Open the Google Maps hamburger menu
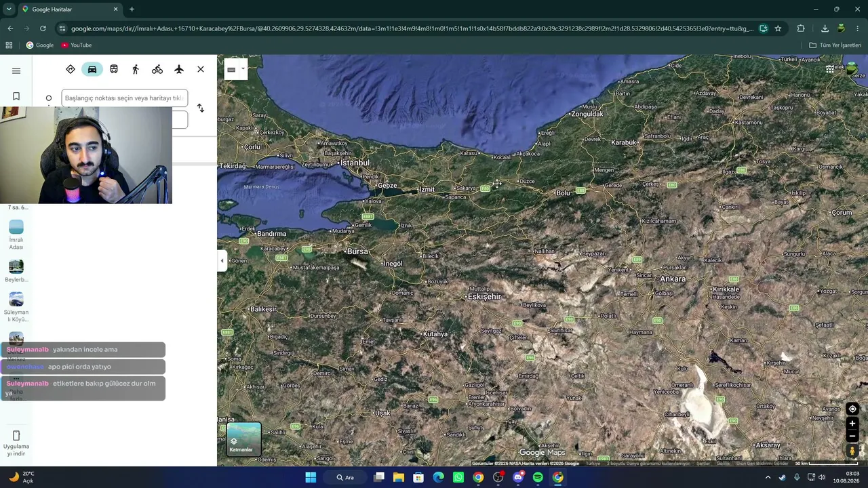868x488 pixels. point(16,70)
